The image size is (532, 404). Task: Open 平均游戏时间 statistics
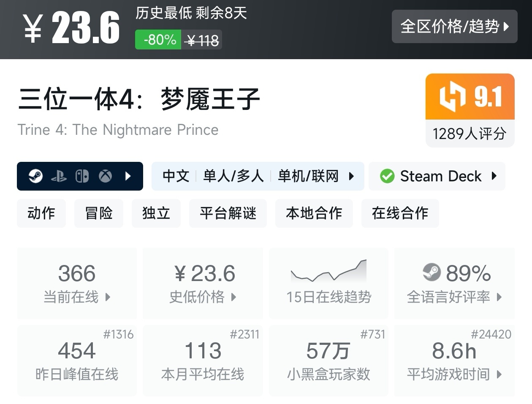coord(454,360)
